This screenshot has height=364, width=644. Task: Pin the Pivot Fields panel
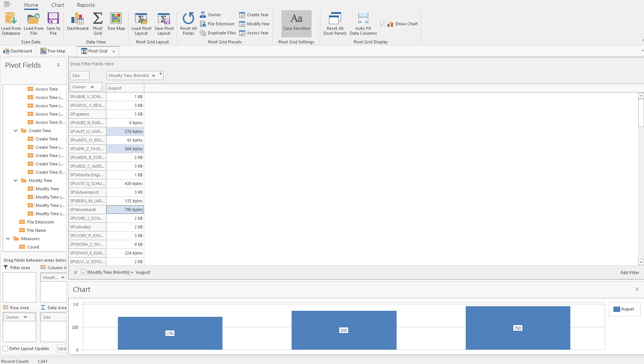tap(59, 65)
